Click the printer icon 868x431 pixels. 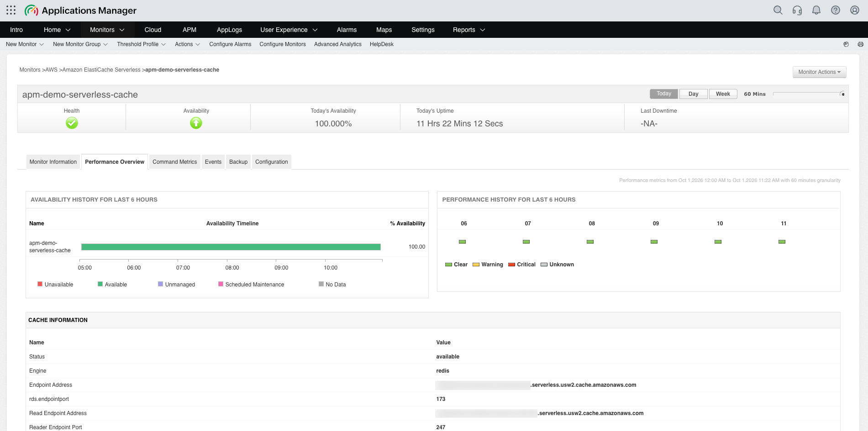[860, 44]
